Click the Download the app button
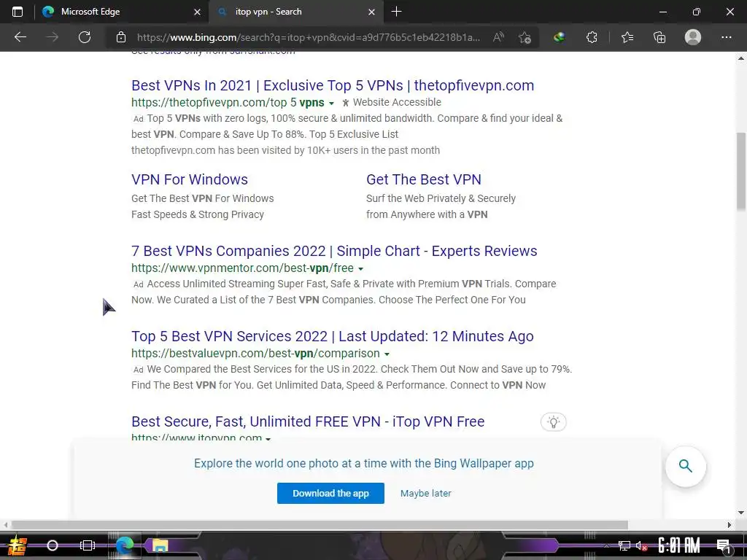The height and width of the screenshot is (560, 747). [330, 494]
